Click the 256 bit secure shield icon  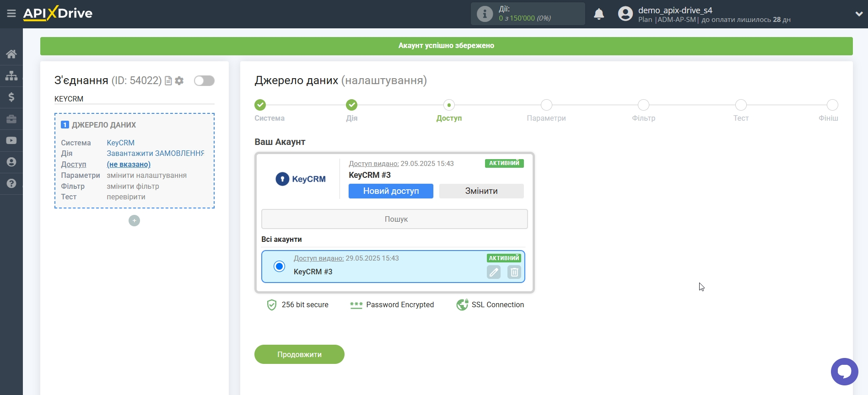(272, 305)
